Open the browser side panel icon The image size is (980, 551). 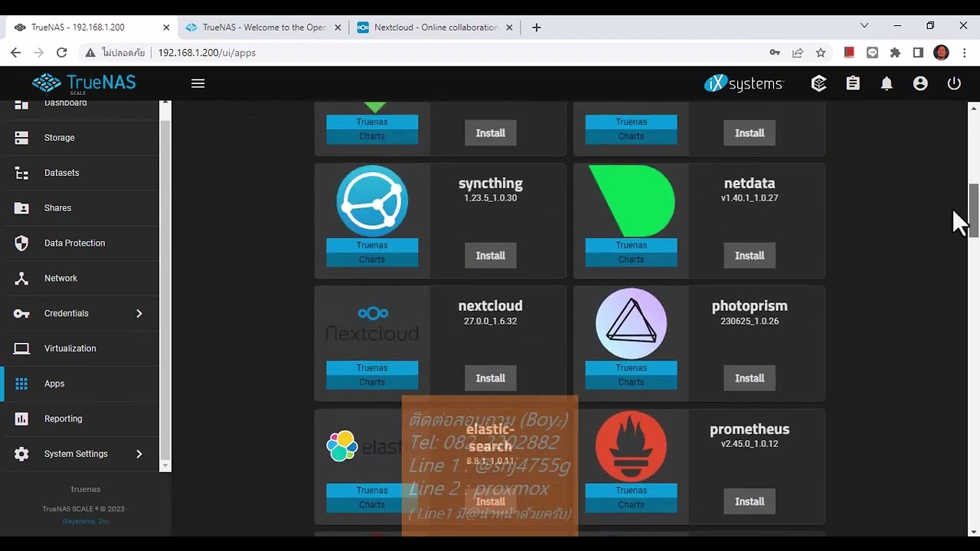pyautogui.click(x=918, y=53)
